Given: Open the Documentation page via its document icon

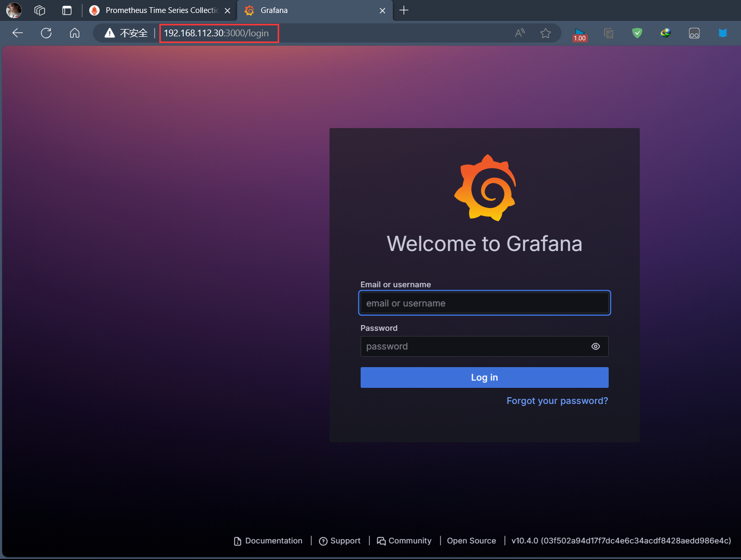Looking at the screenshot, I should (x=237, y=541).
